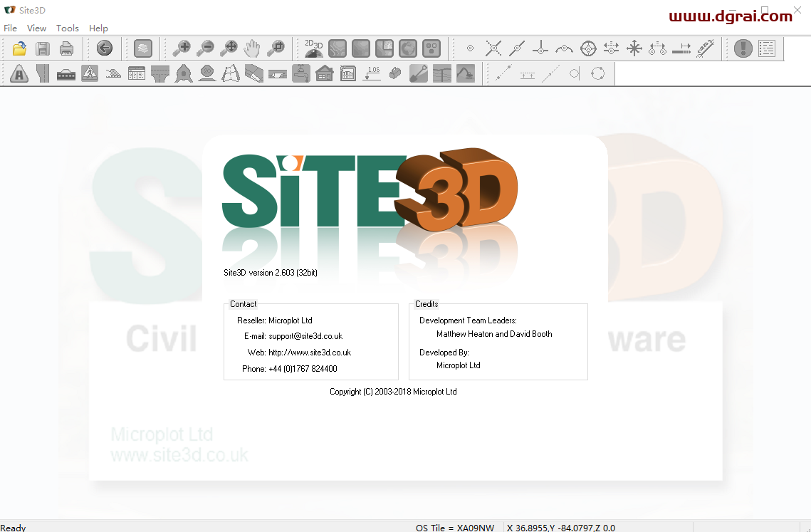Select the extend along line icon
Image resolution: width=811 pixels, height=532 pixels.
[x=681, y=48]
